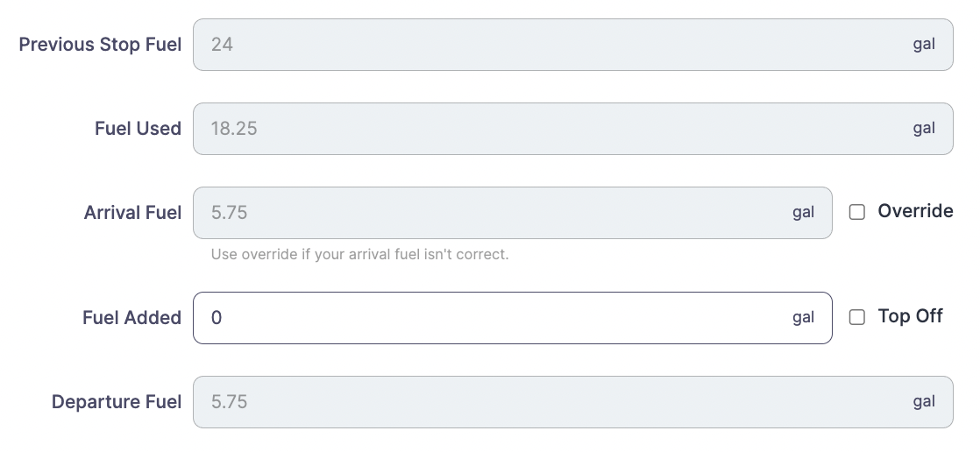This screenshot has height=452, width=980.
Task: Click the "Fuel Added" text label
Action: (x=131, y=318)
